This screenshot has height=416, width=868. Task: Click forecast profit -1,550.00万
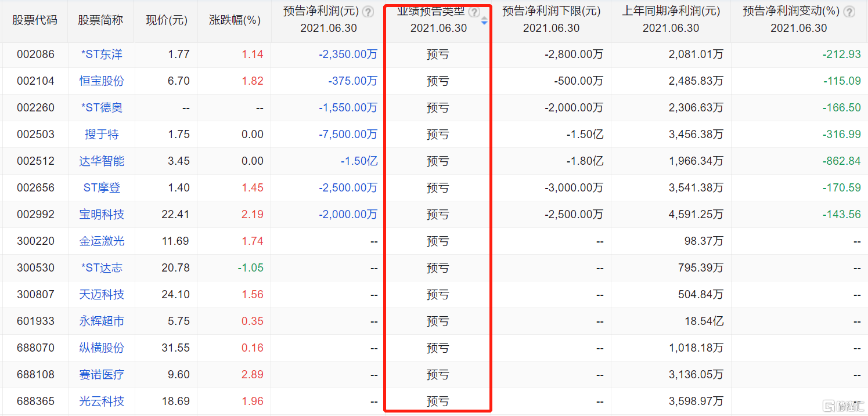coord(348,108)
